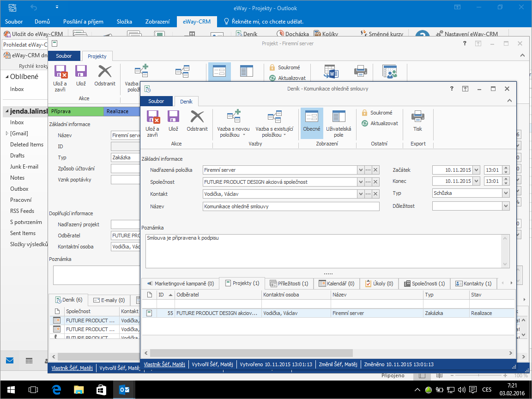This screenshot has height=399, width=532.
Task: Select Realizace stage in Projekt window
Action: coord(121,111)
